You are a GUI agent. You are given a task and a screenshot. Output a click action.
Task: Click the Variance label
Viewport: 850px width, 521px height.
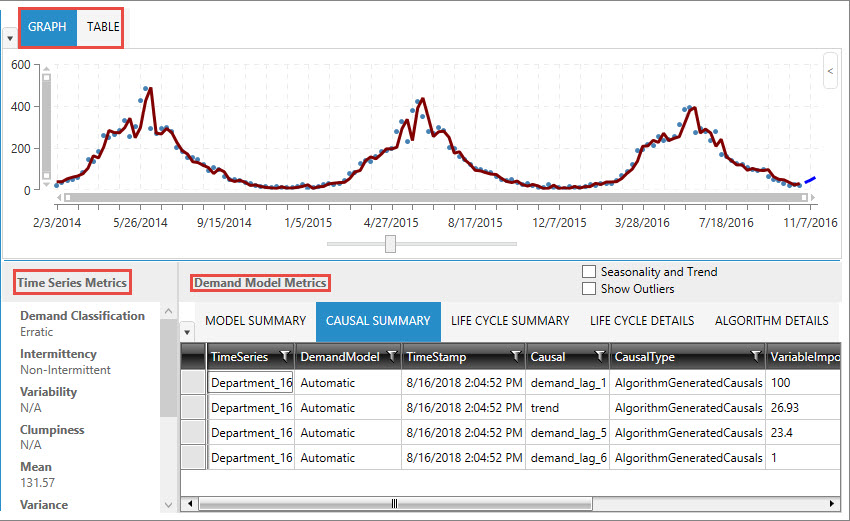44,505
